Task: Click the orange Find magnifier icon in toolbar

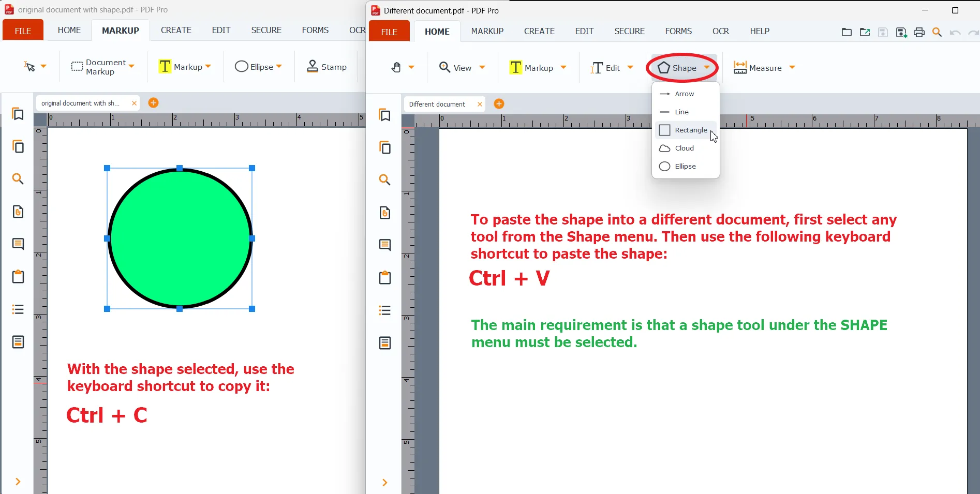Action: click(937, 33)
